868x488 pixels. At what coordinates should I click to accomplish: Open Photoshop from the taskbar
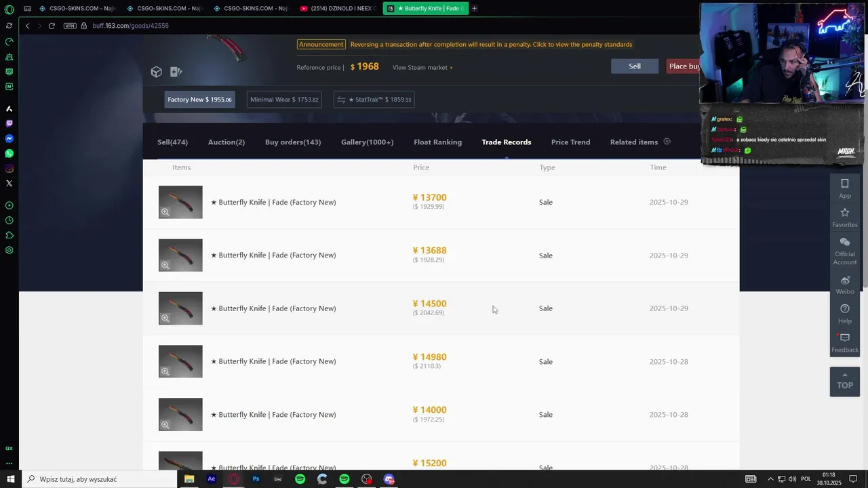click(256, 479)
